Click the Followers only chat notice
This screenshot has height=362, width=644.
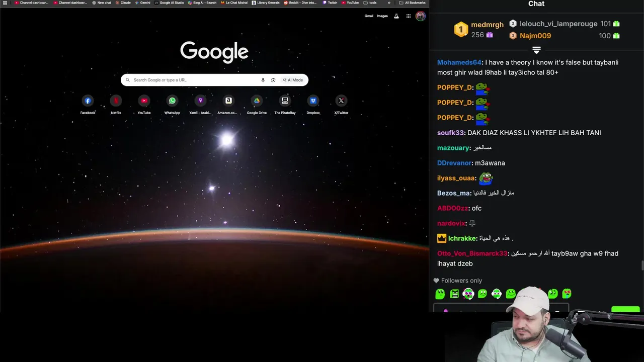[x=458, y=281]
